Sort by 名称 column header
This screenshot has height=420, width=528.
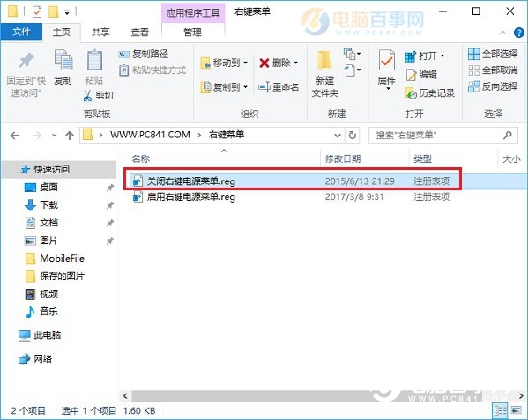coord(141,158)
